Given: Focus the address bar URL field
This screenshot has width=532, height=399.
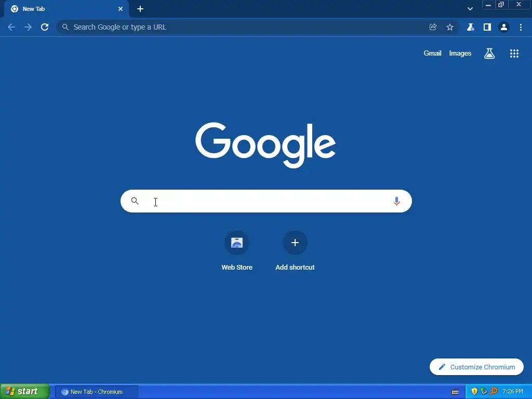Looking at the screenshot, I should pyautogui.click(x=258, y=27).
